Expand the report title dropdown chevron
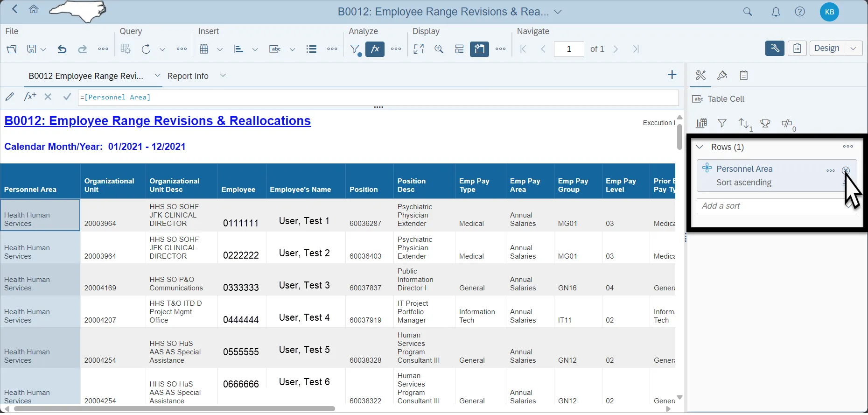868x415 pixels. tap(558, 12)
